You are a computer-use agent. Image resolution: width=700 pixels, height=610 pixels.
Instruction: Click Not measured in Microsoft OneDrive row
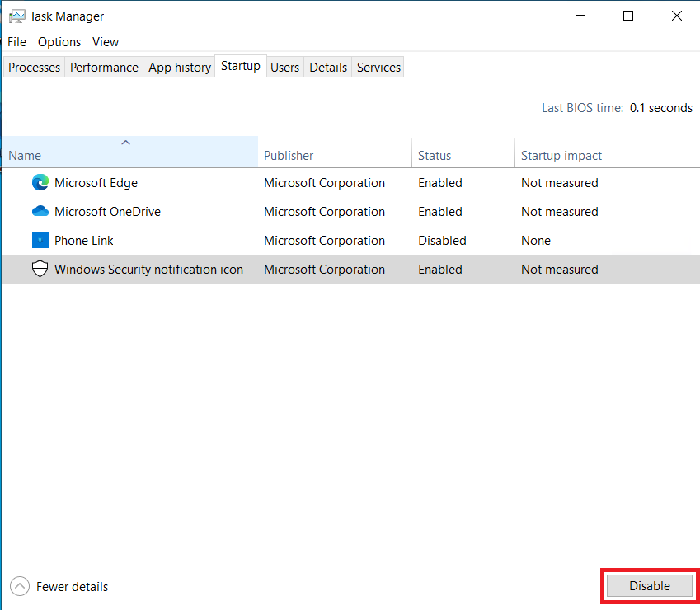(559, 212)
